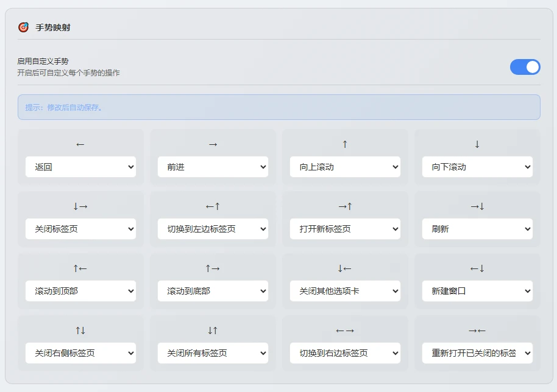Open the 向下滚动 dropdown
The width and height of the screenshot is (557, 392).
[477, 166]
